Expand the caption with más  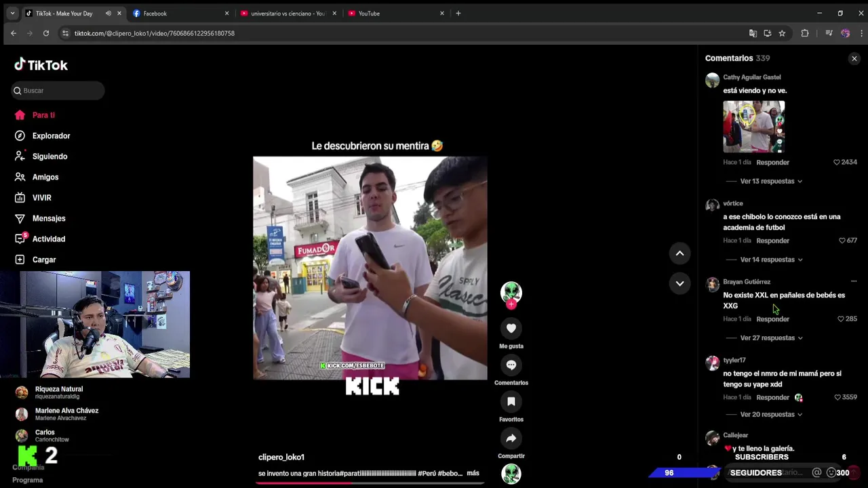[x=473, y=473]
